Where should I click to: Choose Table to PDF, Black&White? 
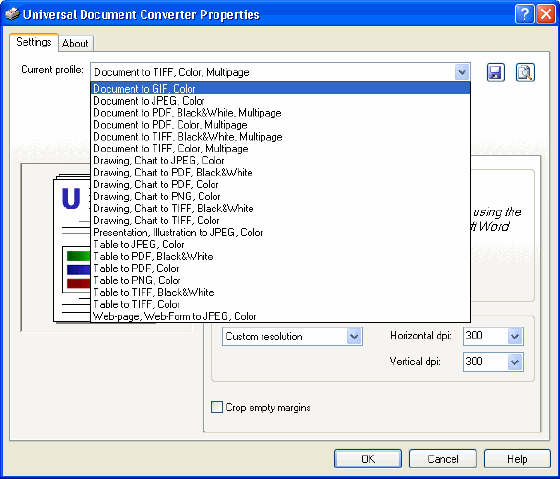pyautogui.click(x=280, y=256)
